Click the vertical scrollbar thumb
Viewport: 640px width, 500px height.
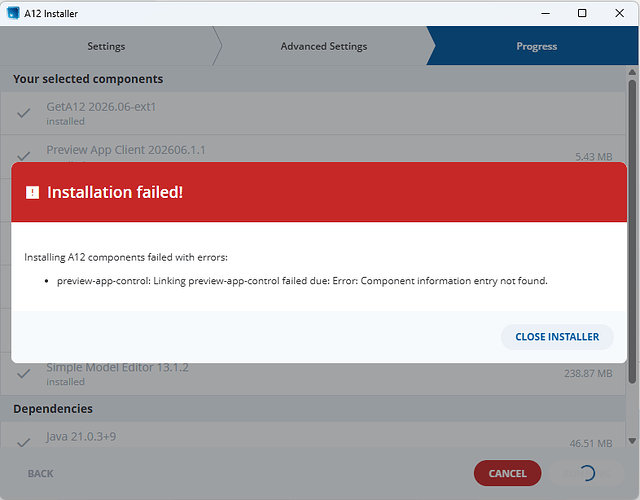click(x=632, y=231)
